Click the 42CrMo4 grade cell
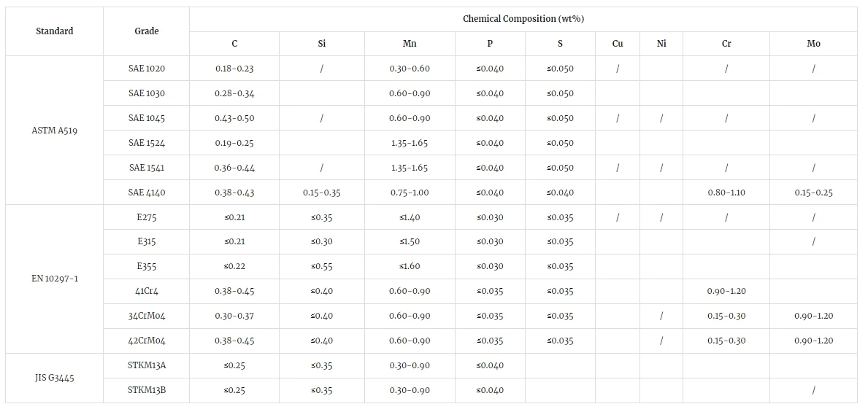The width and height of the screenshot is (868, 412). pos(146,341)
